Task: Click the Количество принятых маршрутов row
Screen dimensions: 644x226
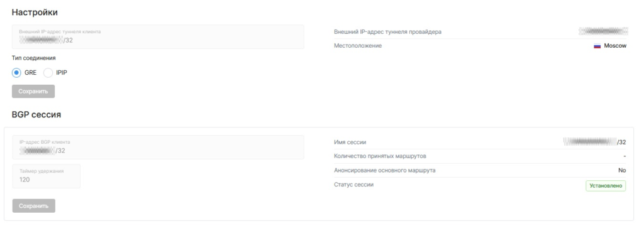Action: pyautogui.click(x=480, y=156)
